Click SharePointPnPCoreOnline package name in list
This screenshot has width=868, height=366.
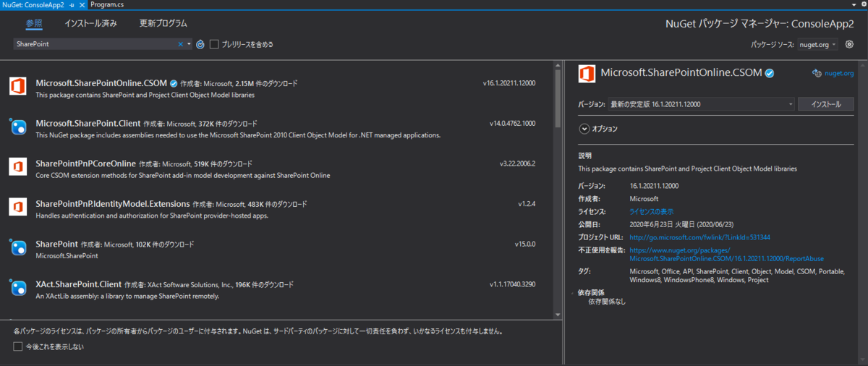pyautogui.click(x=85, y=163)
